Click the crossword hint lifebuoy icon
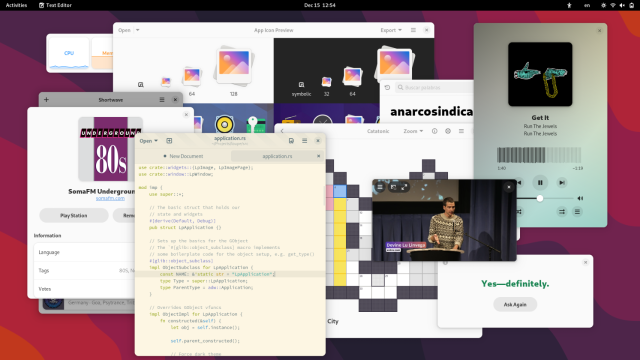 point(448,131)
